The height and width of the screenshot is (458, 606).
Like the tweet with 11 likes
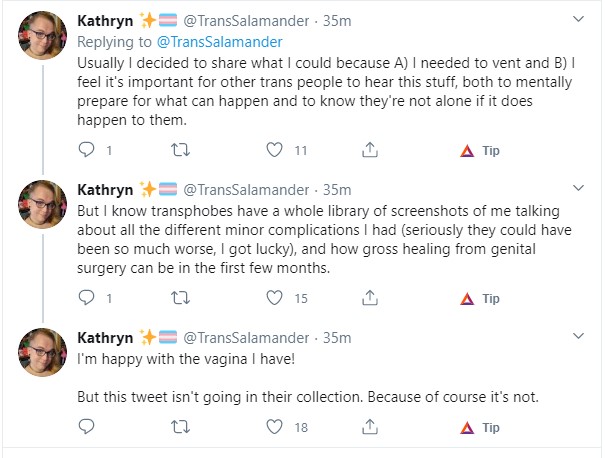274,150
